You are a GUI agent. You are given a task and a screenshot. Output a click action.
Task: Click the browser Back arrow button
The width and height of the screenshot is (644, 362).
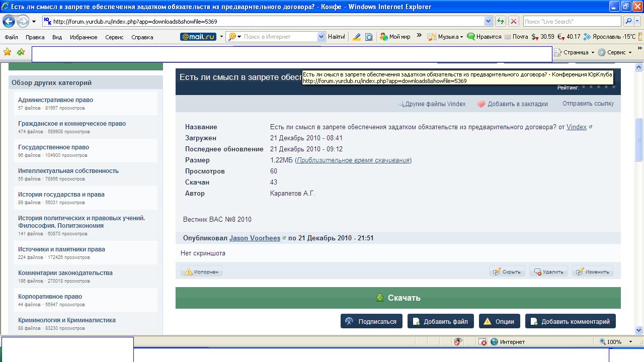click(x=9, y=21)
